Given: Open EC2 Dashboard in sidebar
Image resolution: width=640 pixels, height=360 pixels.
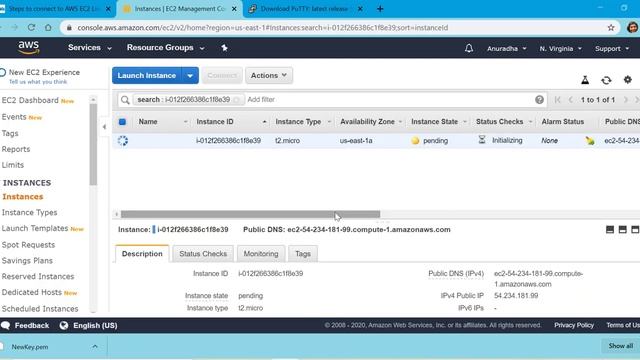Looking at the screenshot, I should (30, 100).
